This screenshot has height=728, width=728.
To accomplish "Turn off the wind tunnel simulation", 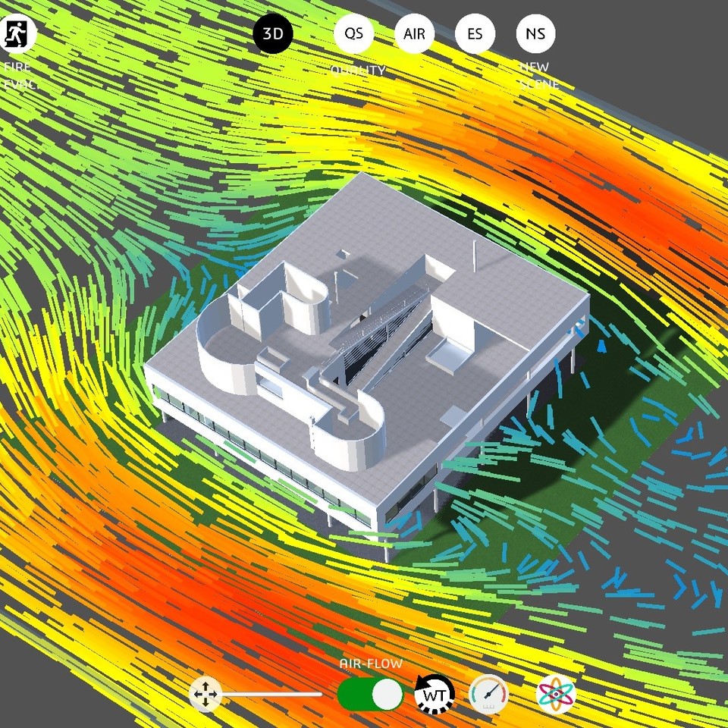I will tap(371, 692).
